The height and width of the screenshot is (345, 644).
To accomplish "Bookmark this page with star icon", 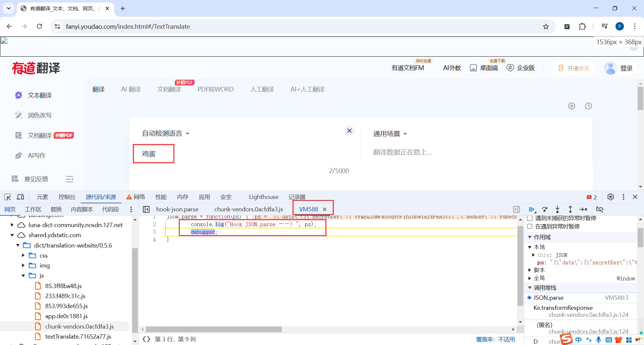I will coord(546,26).
